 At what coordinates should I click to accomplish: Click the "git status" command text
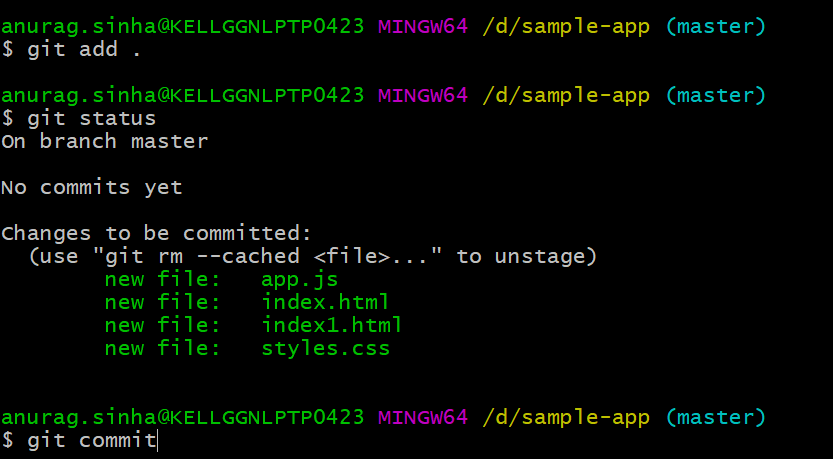pyautogui.click(x=91, y=119)
